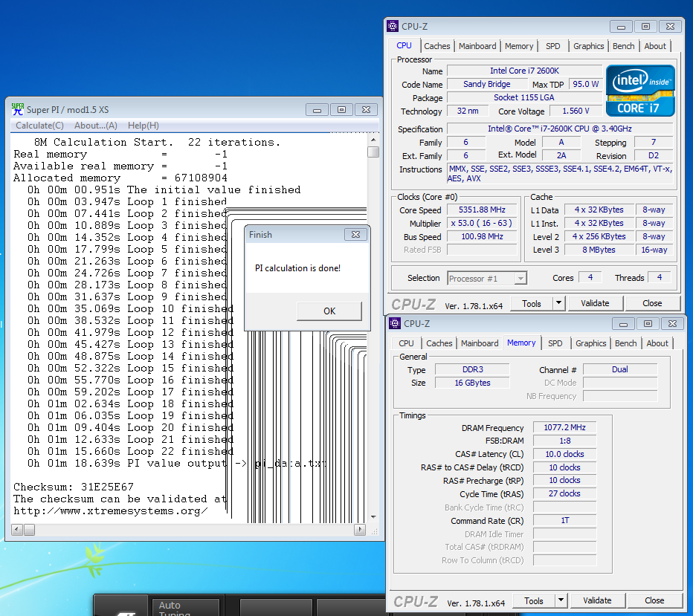Viewport: 693px width, 616px height.
Task: Click the Multiplier value x 53.0
Action: pos(482,224)
